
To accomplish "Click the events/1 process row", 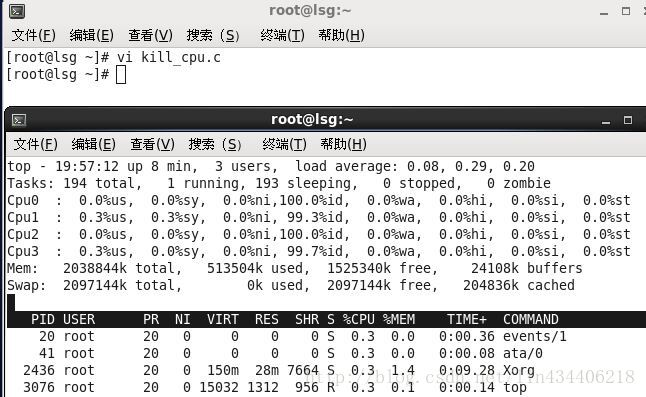I will pos(303,336).
